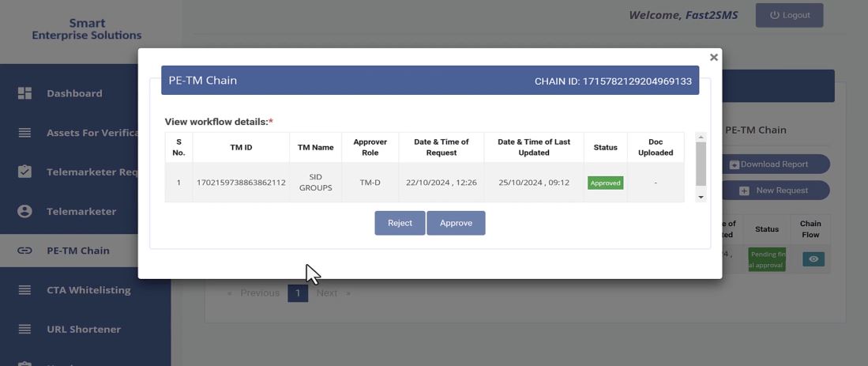The height and width of the screenshot is (366, 868).
Task: Click the Telemarketer person icon
Action: pos(24,211)
